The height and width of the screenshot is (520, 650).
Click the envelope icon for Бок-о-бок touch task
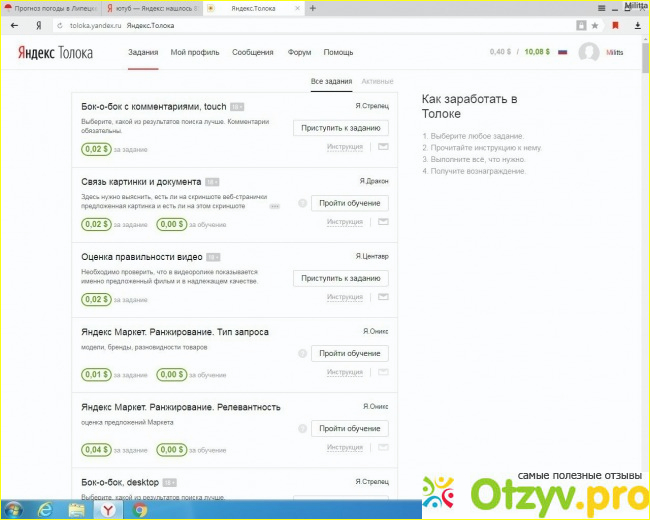tap(382, 147)
